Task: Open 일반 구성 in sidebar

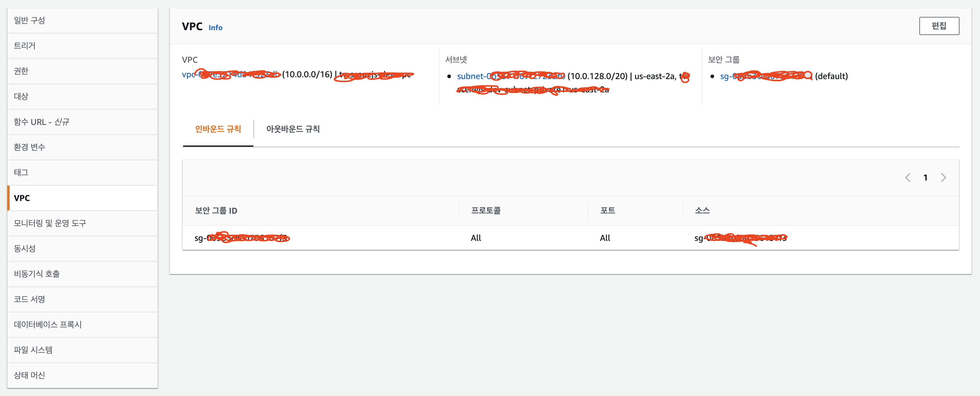Action: pyautogui.click(x=29, y=20)
